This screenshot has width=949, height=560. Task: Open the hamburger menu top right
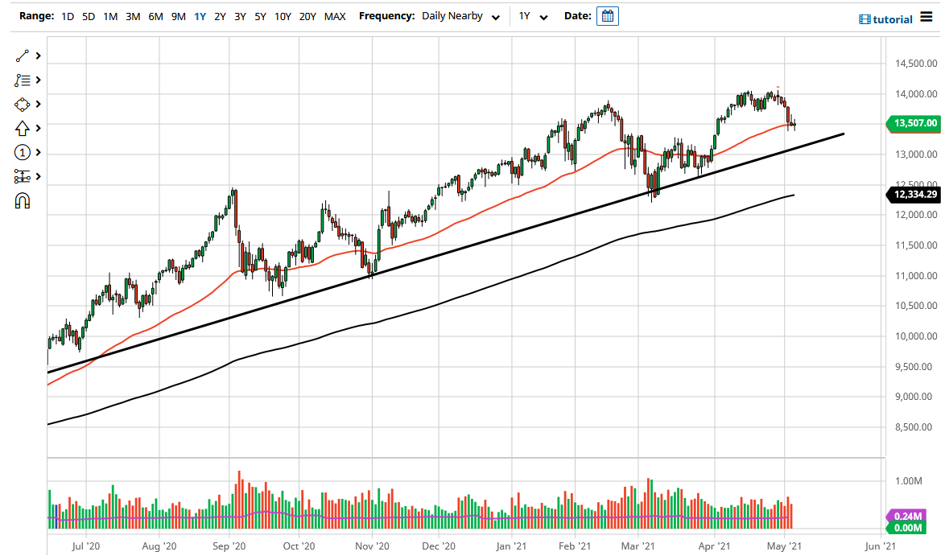click(926, 17)
